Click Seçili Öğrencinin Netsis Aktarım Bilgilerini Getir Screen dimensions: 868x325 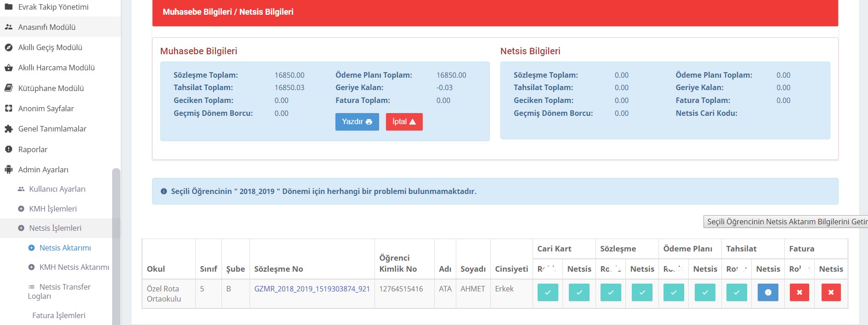pos(786,222)
